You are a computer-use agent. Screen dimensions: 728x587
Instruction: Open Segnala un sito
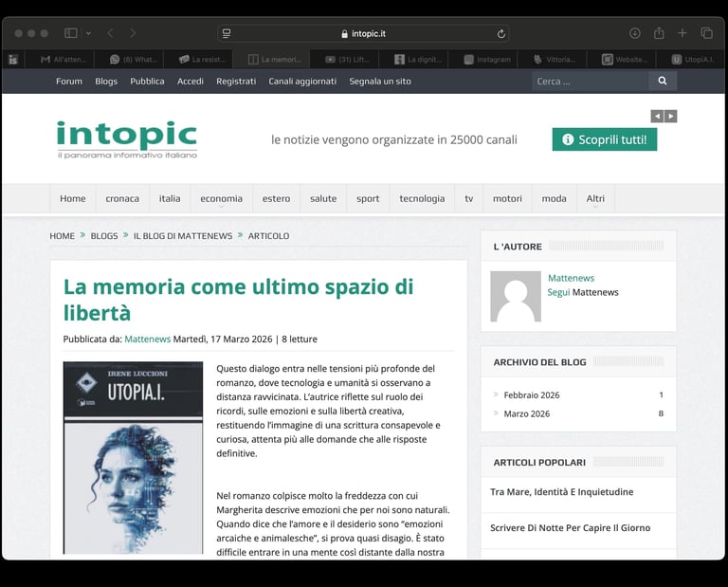(380, 82)
